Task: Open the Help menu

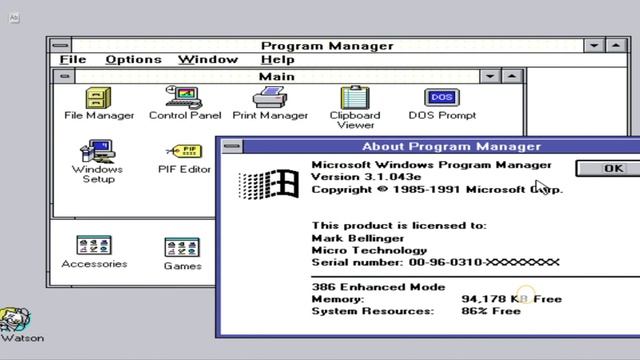Action: pos(278,60)
